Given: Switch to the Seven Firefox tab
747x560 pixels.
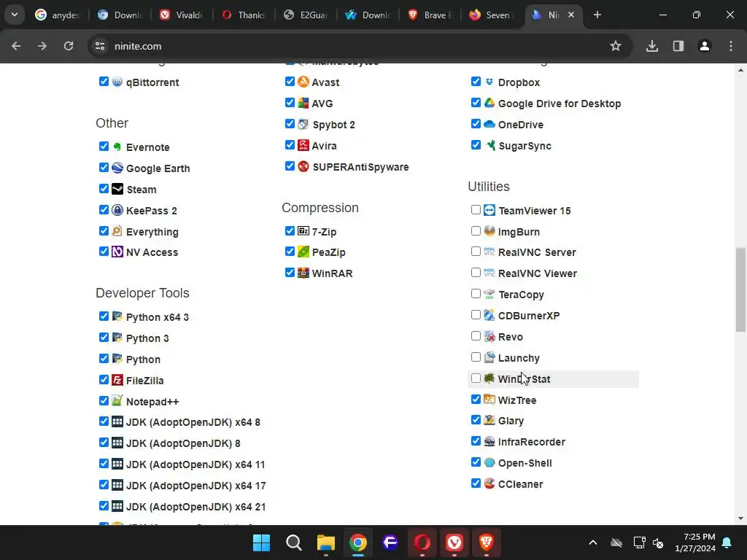Looking at the screenshot, I should tap(492, 15).
